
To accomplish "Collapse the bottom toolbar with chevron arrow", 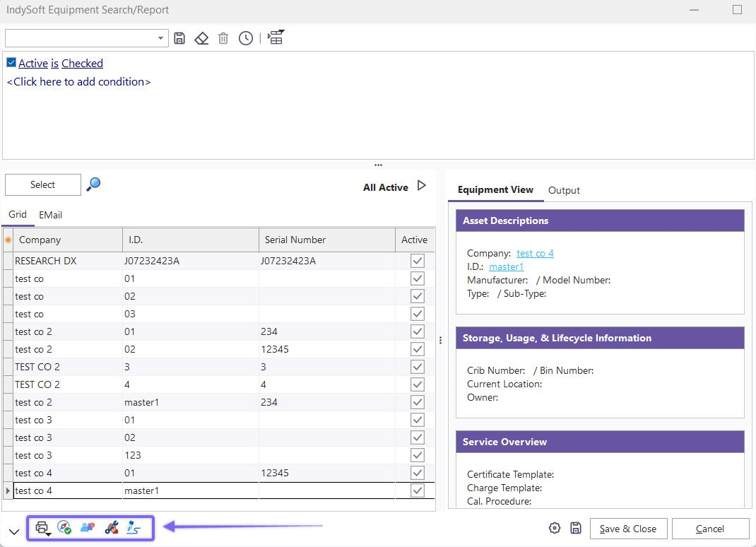I will pos(14,531).
